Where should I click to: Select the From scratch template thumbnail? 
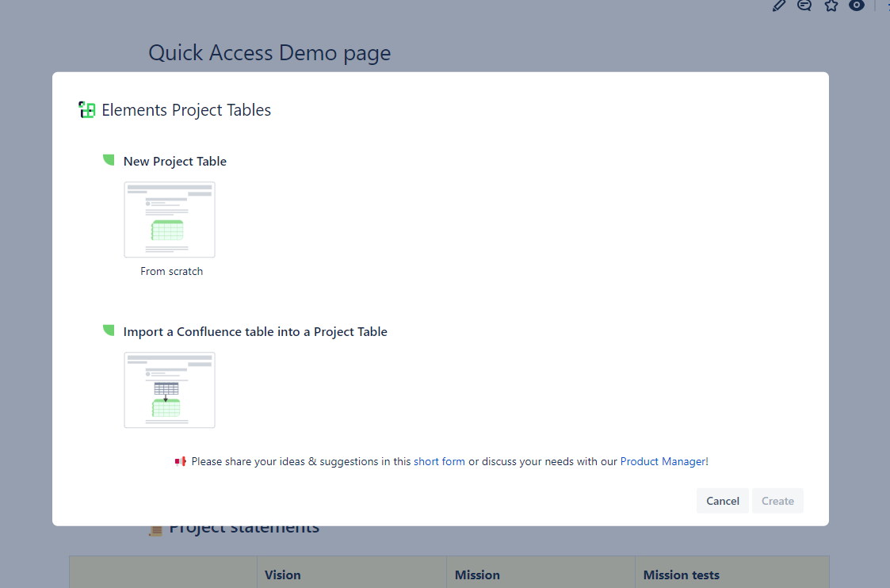(x=170, y=220)
